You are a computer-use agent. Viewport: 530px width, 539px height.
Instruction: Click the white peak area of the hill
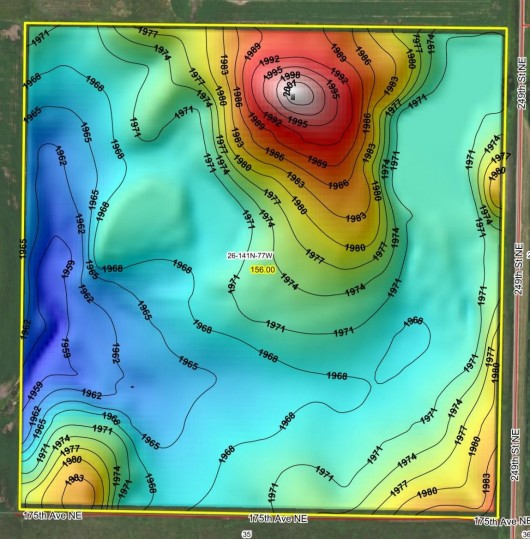coord(300,95)
